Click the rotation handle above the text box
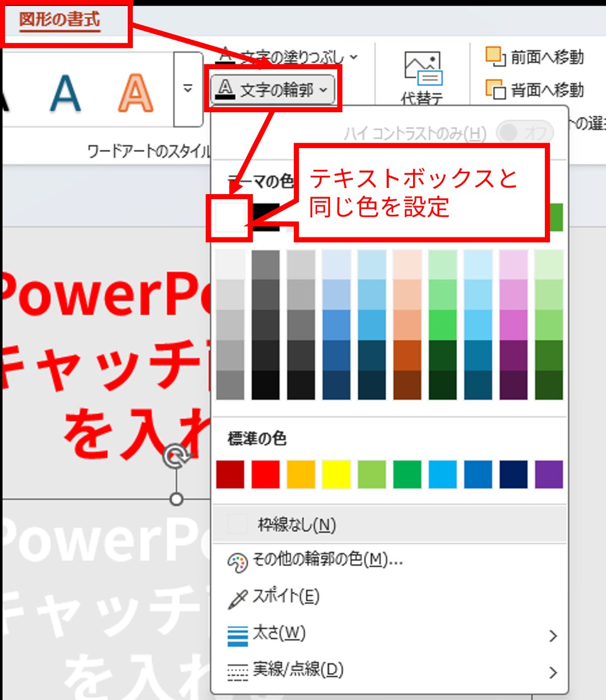606x700 pixels. 176,456
